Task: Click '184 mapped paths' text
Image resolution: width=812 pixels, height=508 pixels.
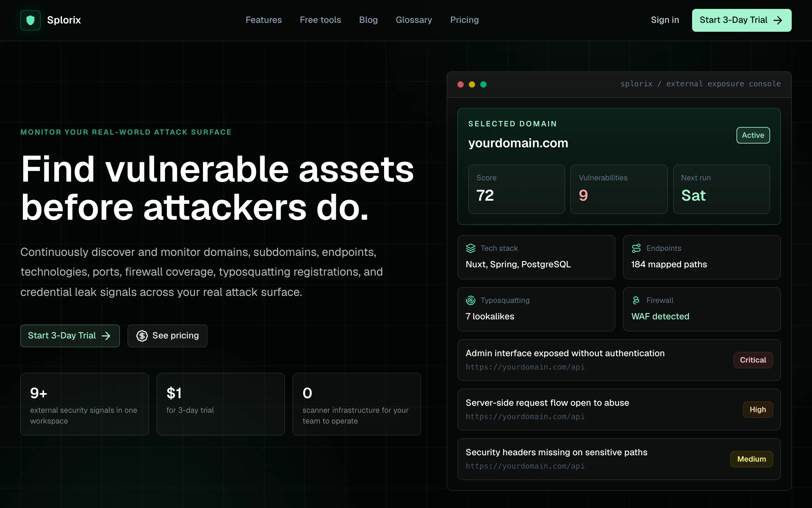Action: [669, 264]
